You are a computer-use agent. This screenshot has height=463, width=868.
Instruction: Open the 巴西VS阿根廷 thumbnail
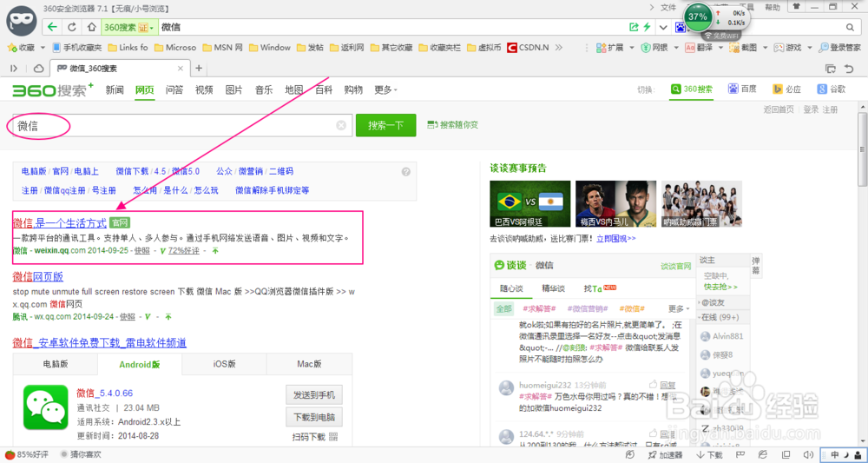(x=529, y=204)
